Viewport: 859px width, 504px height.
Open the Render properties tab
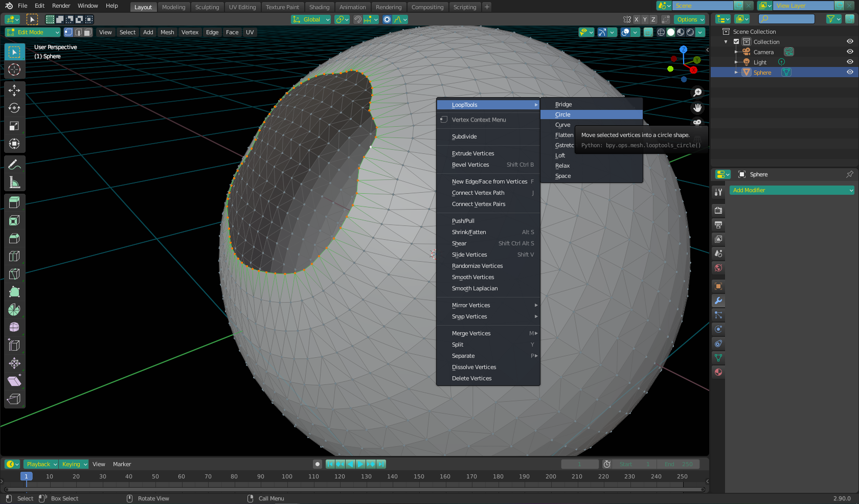click(718, 210)
